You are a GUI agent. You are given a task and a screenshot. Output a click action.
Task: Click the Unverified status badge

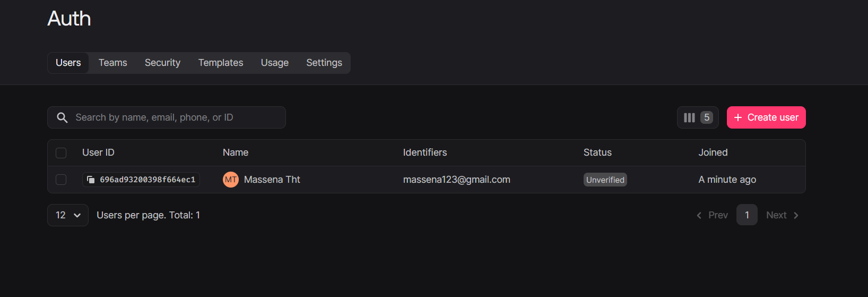pos(605,180)
